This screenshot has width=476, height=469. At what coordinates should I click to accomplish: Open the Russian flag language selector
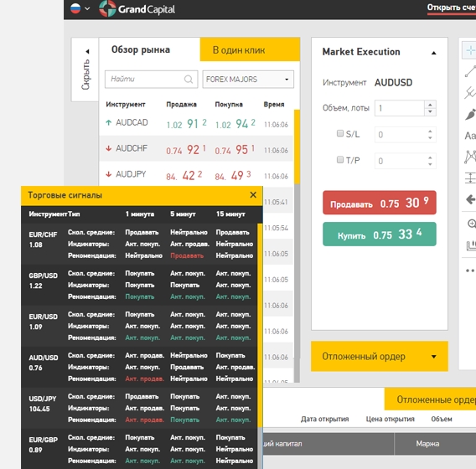click(80, 8)
